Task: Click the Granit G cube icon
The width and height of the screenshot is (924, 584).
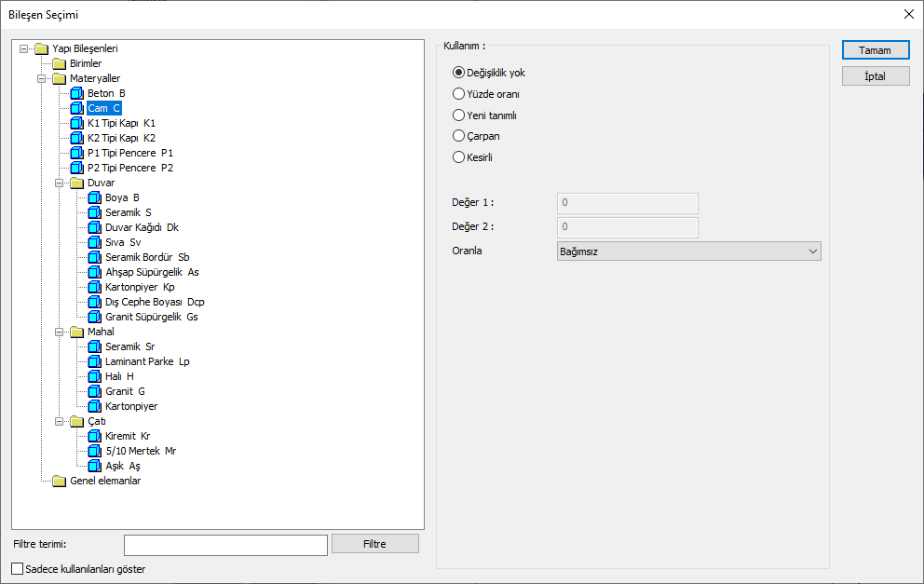Action: click(94, 391)
